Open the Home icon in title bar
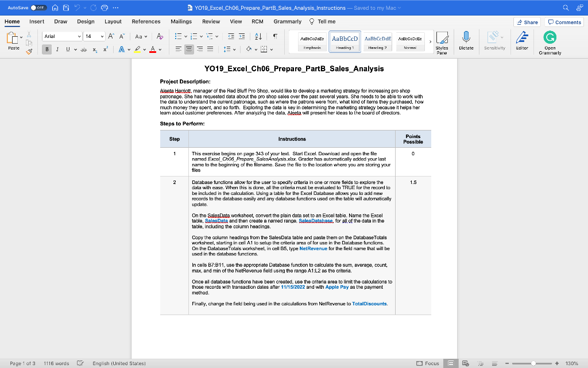Image resolution: width=588 pixels, height=368 pixels. pyautogui.click(x=55, y=7)
